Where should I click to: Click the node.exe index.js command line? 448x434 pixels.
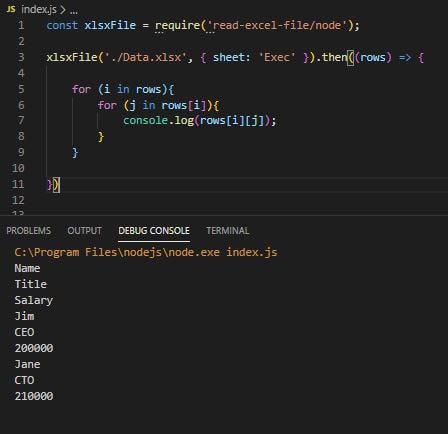coord(146,252)
